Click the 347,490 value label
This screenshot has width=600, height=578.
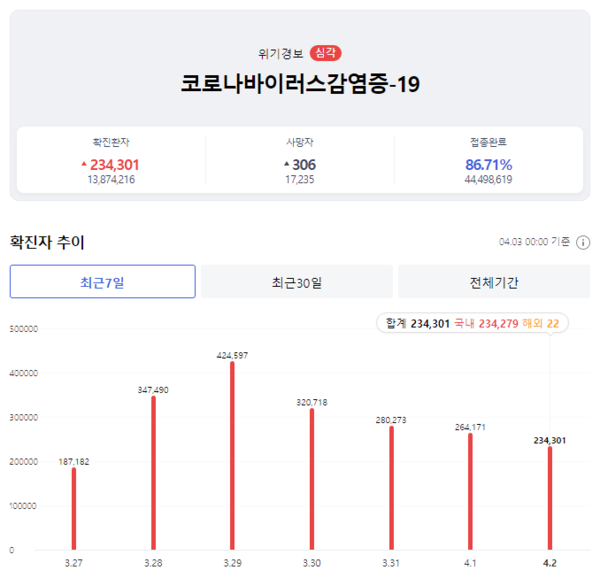coord(153,390)
